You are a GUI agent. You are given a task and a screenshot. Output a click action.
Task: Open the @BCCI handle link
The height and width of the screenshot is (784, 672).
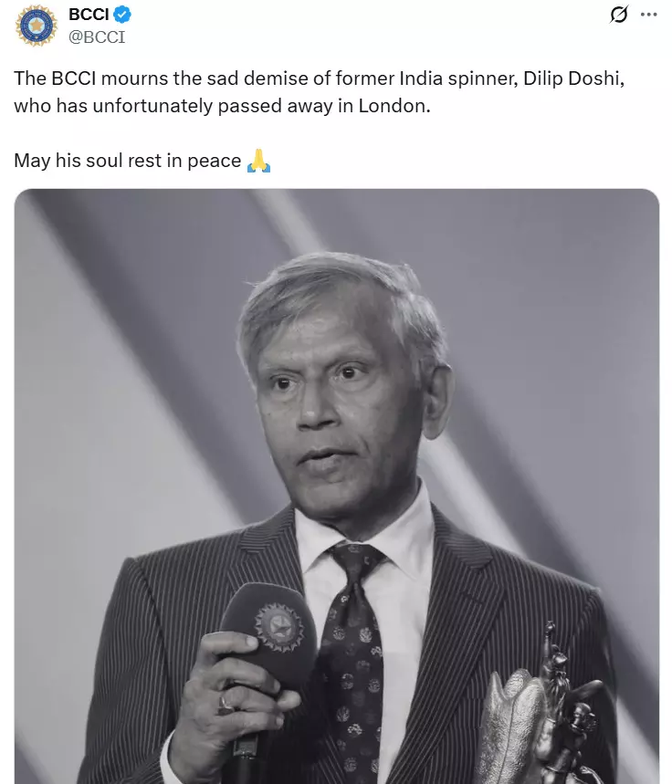97,37
